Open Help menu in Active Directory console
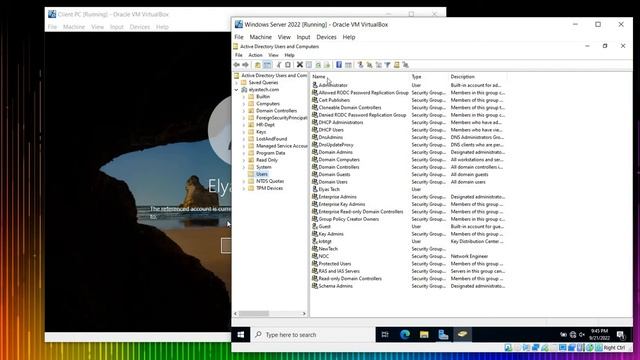Image resolution: width=640 pixels, height=360 pixels. [289, 55]
